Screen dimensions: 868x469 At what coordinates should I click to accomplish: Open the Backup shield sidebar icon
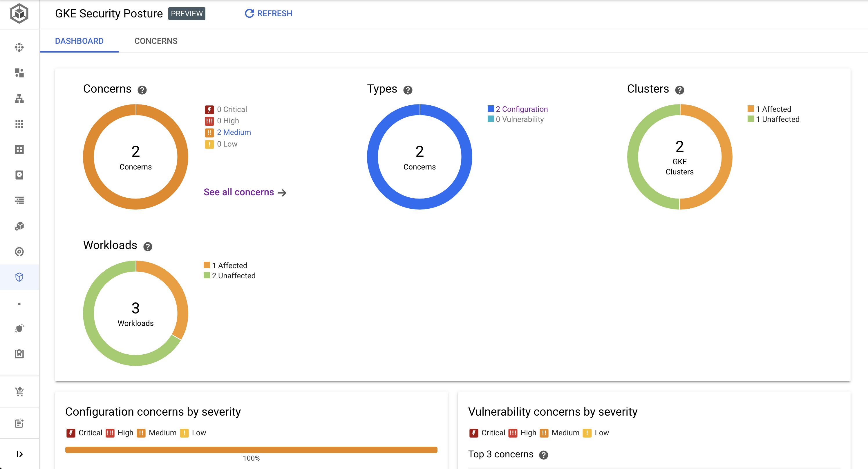point(19,329)
